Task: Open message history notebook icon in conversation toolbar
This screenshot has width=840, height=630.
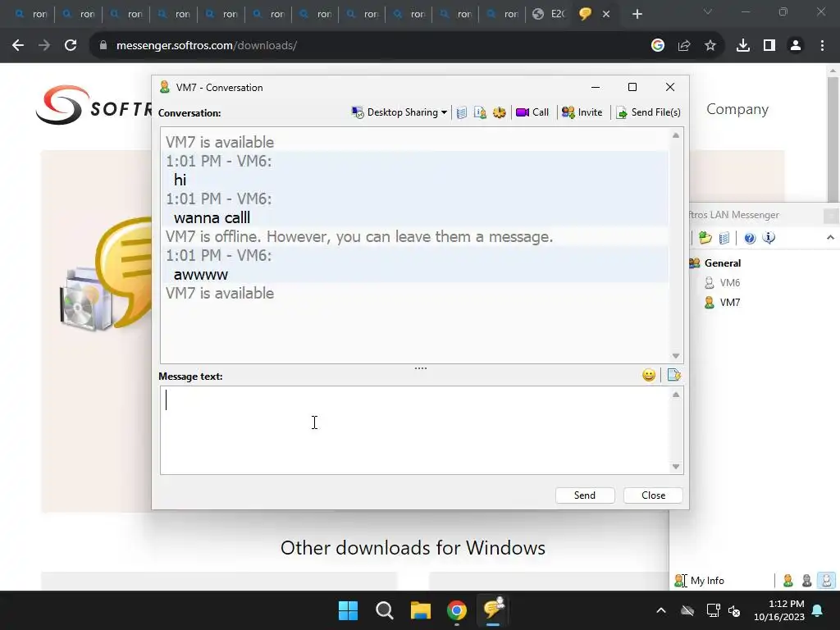Action: coord(461,112)
